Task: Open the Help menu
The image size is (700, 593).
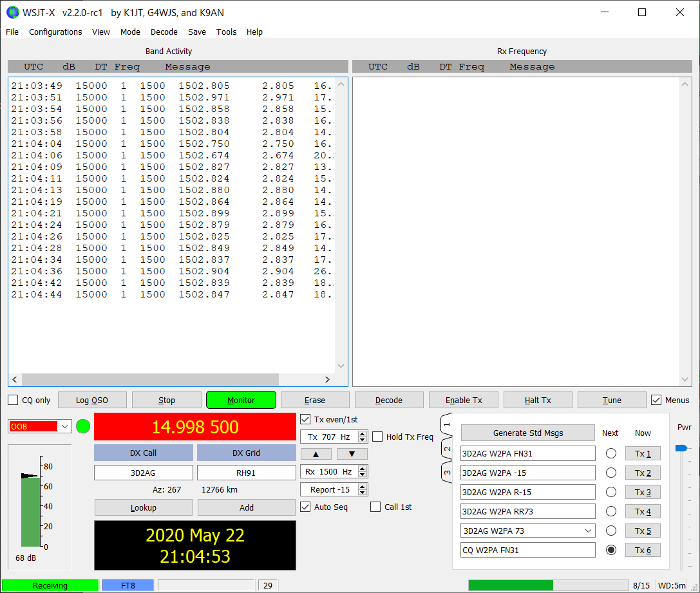Action: click(254, 32)
